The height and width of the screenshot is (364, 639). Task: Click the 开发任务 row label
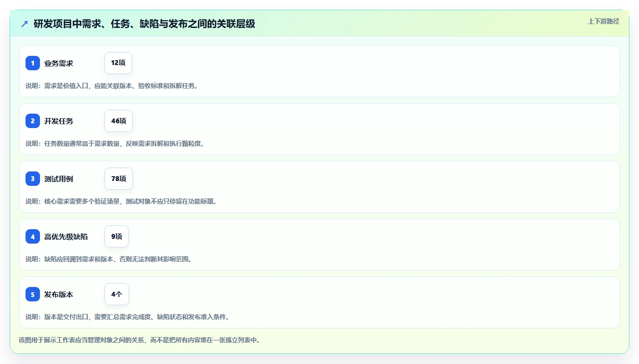point(59,121)
